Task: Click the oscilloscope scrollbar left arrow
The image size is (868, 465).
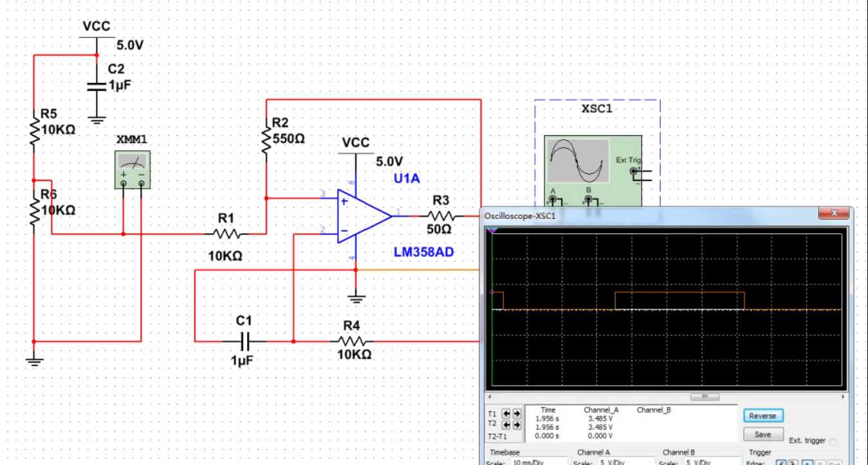Action: [490, 397]
